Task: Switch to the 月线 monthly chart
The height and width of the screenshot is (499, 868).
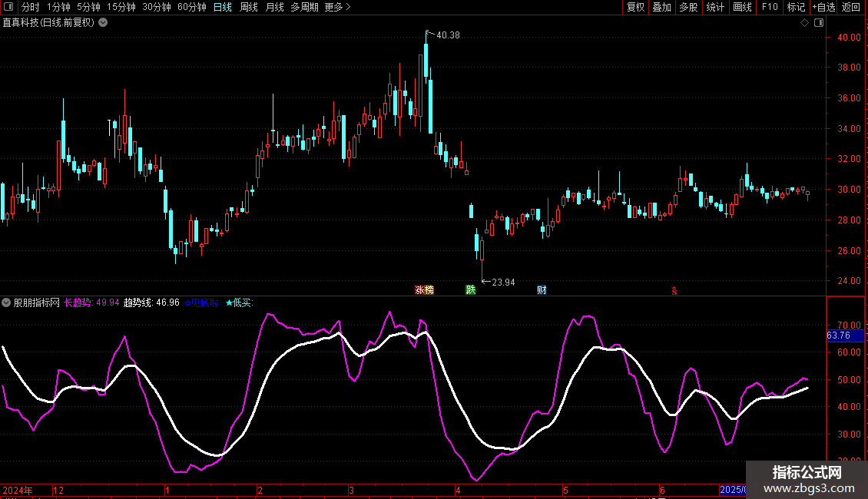Action: click(x=274, y=7)
